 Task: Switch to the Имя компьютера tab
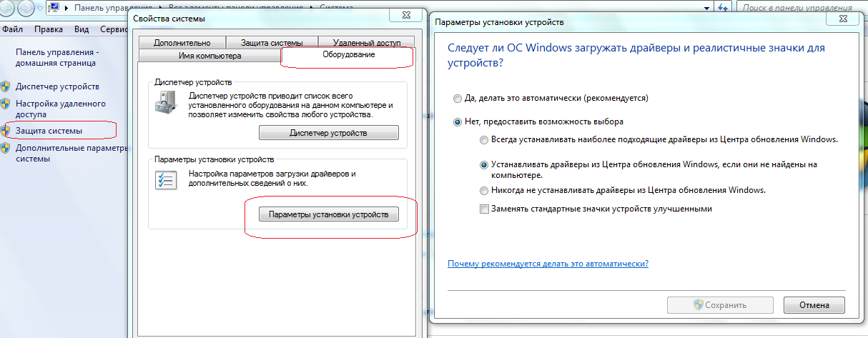point(209,56)
